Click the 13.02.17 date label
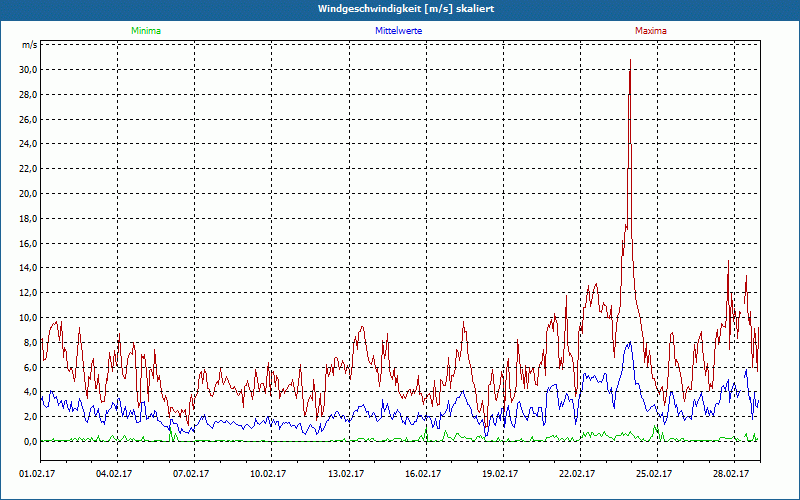Image resolution: width=800 pixels, height=500 pixels. (x=346, y=474)
